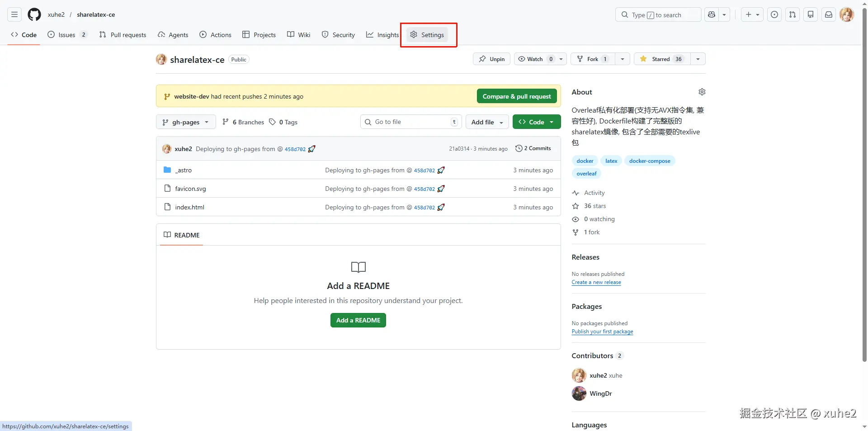The image size is (868, 431).
Task: Open the Pull requests tab
Action: (123, 35)
